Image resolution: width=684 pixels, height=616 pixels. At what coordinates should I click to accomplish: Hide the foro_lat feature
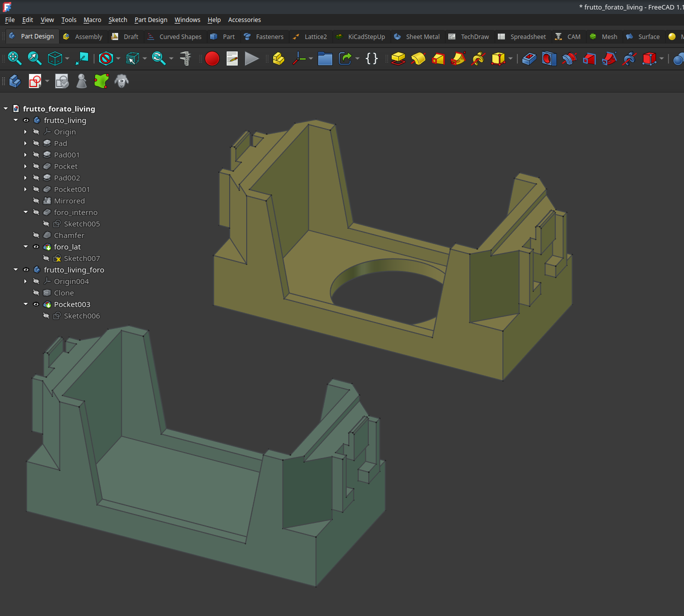pos(36,247)
